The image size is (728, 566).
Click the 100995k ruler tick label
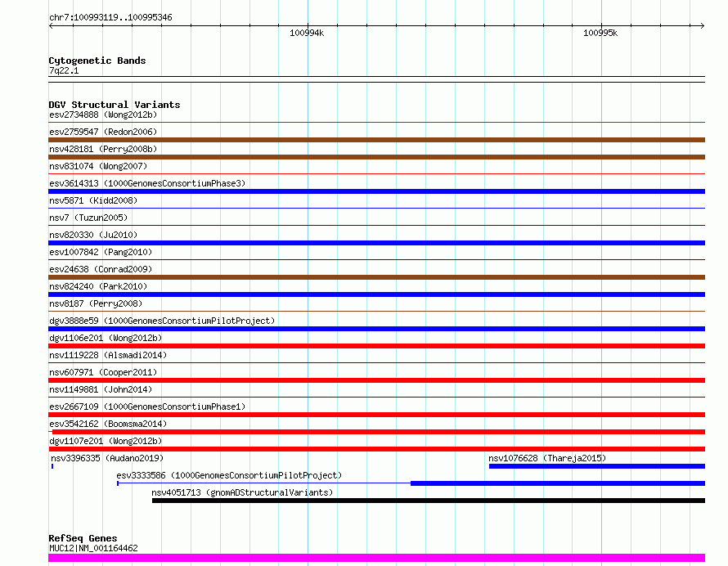coord(600,33)
